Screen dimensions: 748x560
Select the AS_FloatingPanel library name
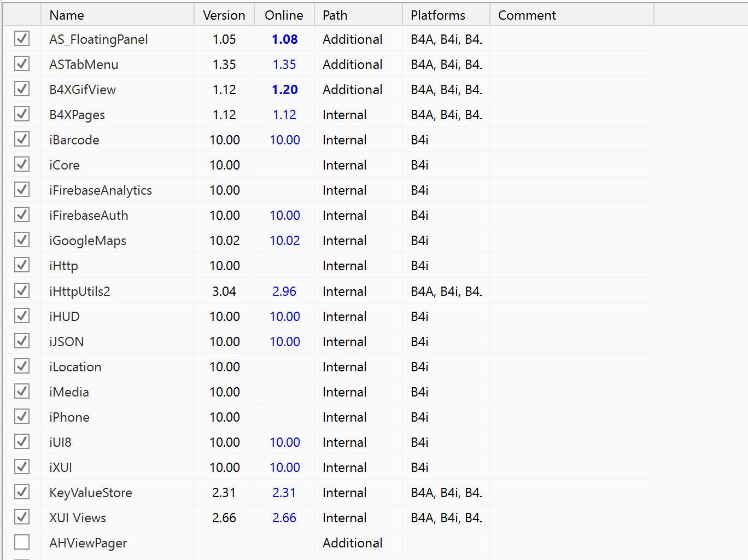pos(98,39)
